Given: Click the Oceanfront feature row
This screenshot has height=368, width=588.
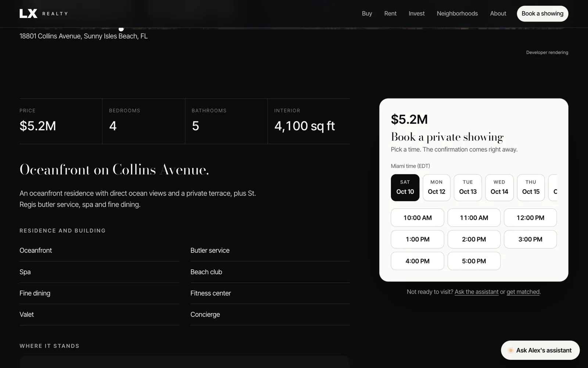Looking at the screenshot, I should (x=99, y=251).
